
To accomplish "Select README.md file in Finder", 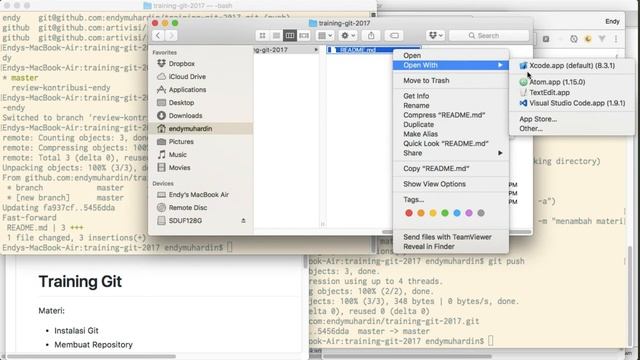I will click(359, 50).
